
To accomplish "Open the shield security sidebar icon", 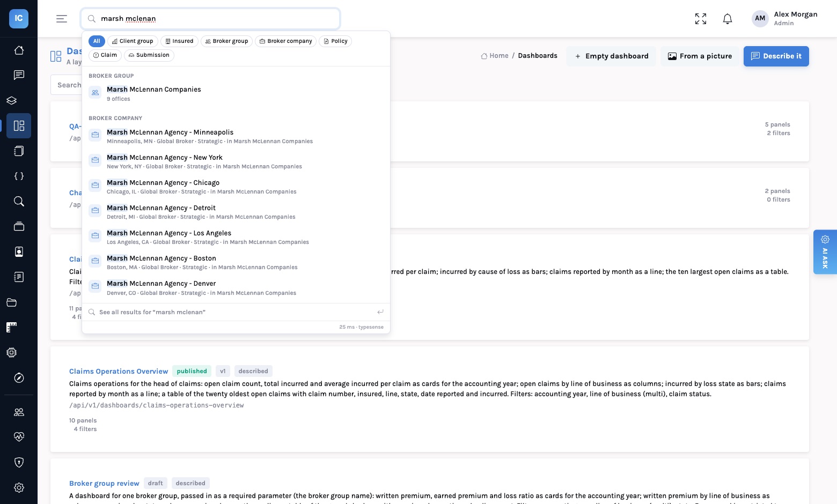I will coord(19,462).
